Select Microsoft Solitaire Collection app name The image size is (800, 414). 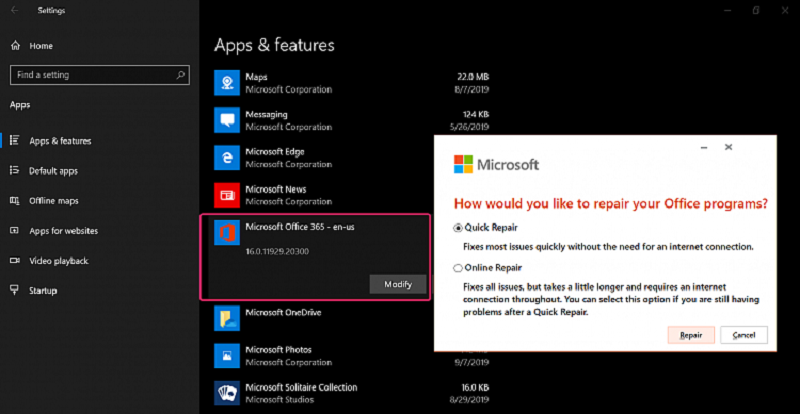[301, 387]
